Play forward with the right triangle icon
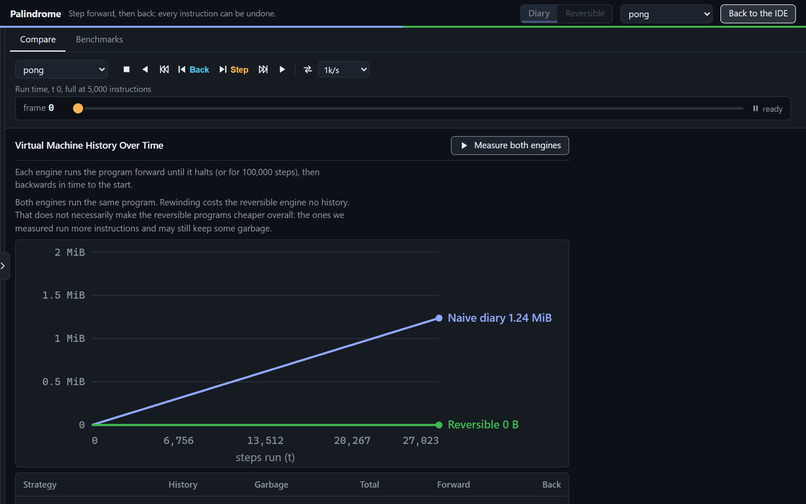The image size is (806, 504). [282, 69]
